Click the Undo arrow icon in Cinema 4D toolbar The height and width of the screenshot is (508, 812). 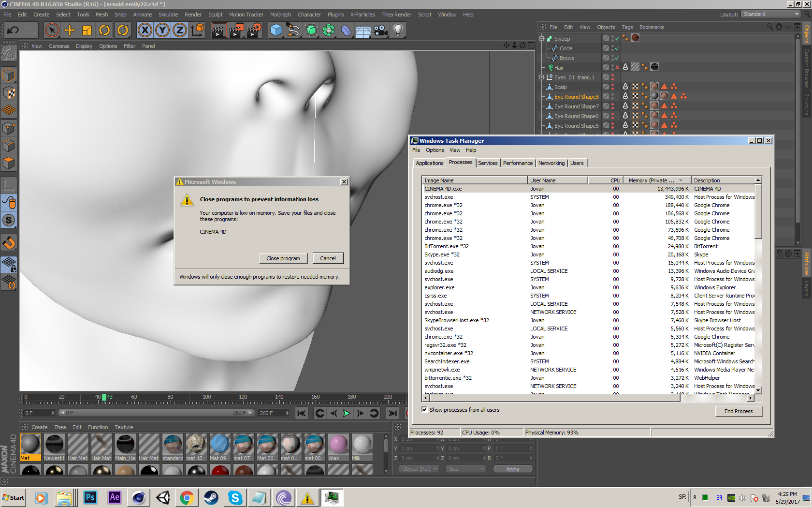(13, 30)
